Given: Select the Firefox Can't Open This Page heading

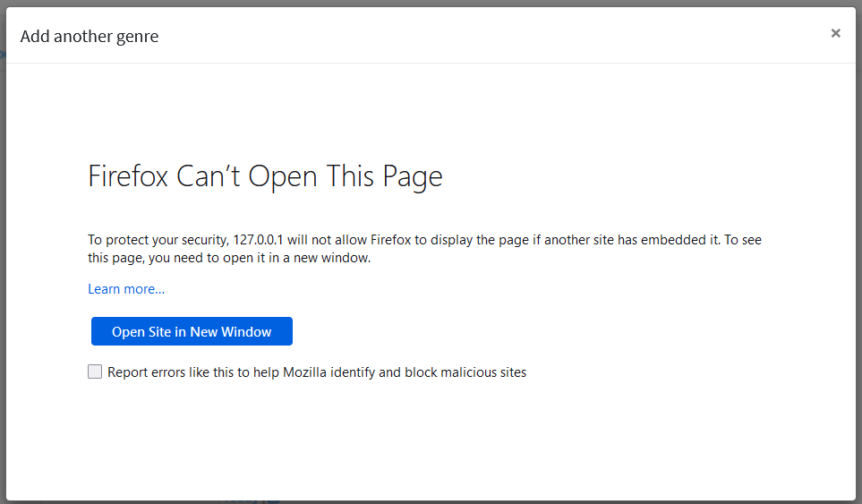Looking at the screenshot, I should pos(265,176).
